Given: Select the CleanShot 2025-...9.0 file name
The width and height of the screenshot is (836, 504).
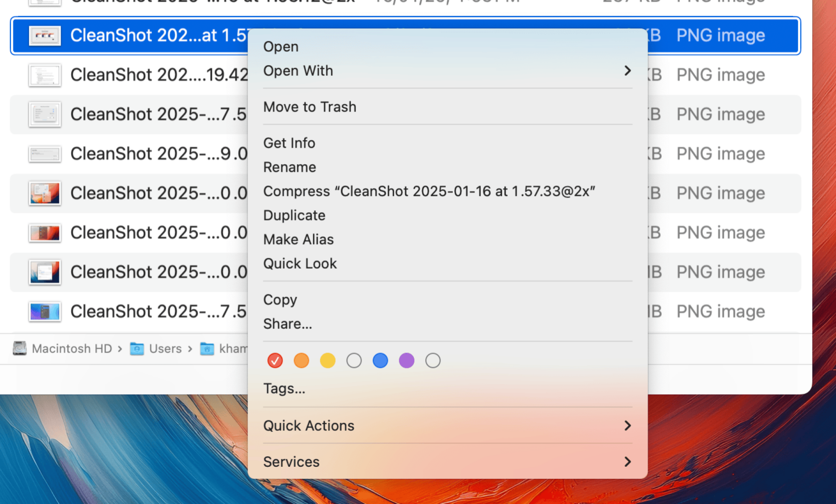Looking at the screenshot, I should (159, 154).
